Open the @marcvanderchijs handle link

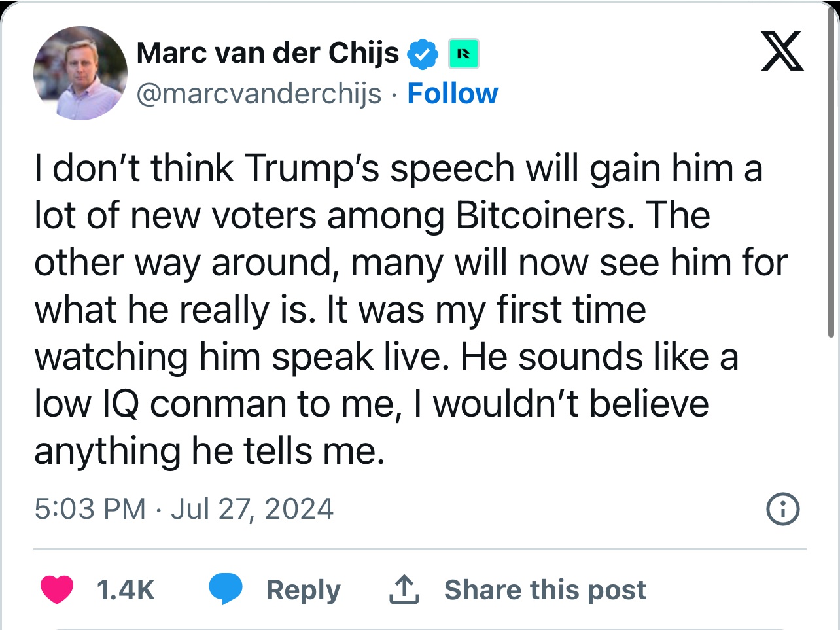pyautogui.click(x=258, y=94)
